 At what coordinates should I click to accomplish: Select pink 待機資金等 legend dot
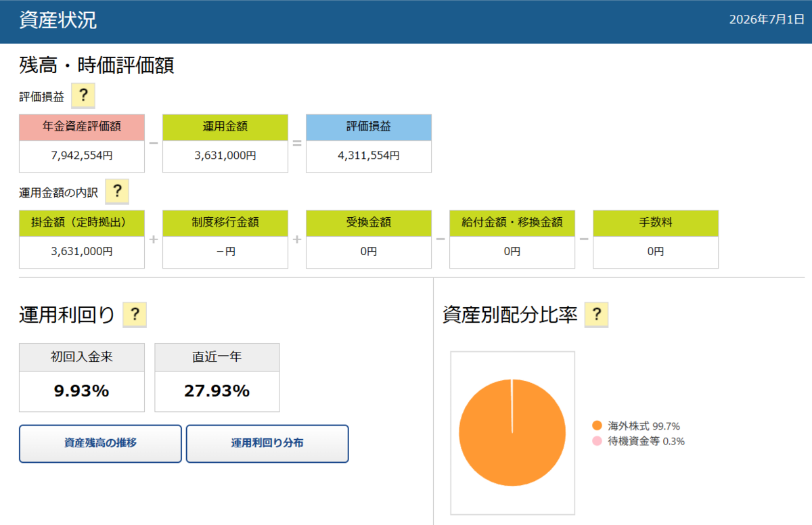597,441
